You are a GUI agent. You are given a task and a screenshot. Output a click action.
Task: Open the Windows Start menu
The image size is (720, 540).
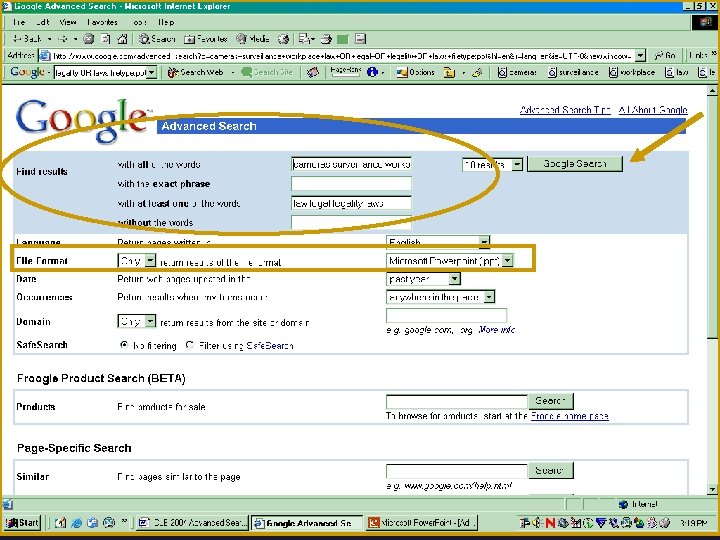22,523
